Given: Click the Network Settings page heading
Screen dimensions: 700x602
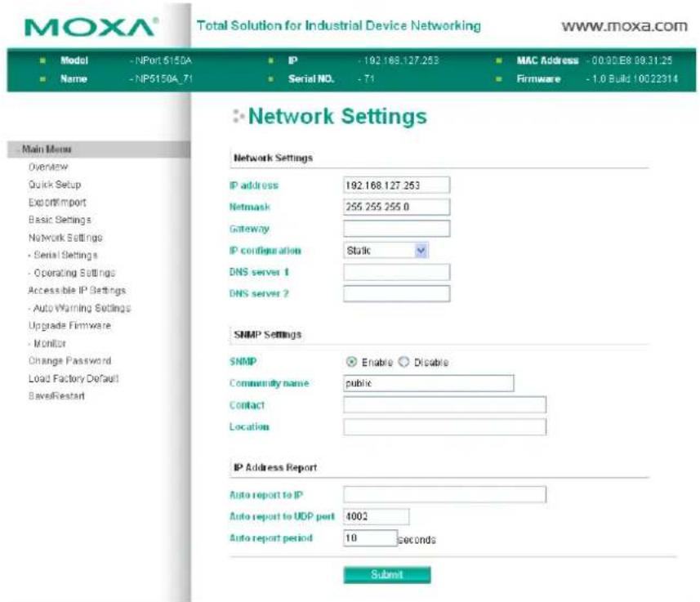Looking at the screenshot, I should (x=337, y=117).
